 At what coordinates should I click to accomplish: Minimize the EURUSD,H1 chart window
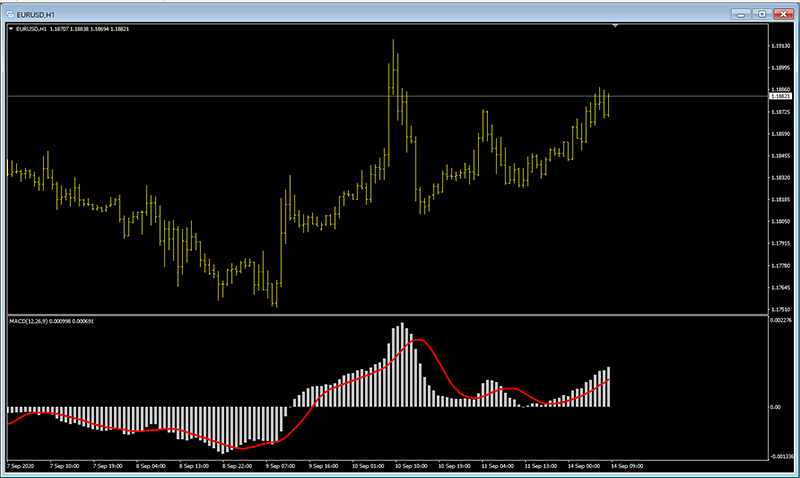742,13
